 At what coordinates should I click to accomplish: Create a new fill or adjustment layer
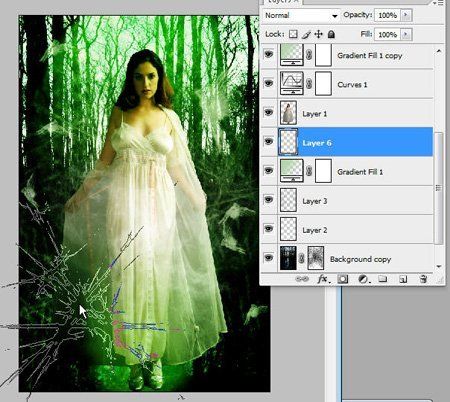[363, 279]
